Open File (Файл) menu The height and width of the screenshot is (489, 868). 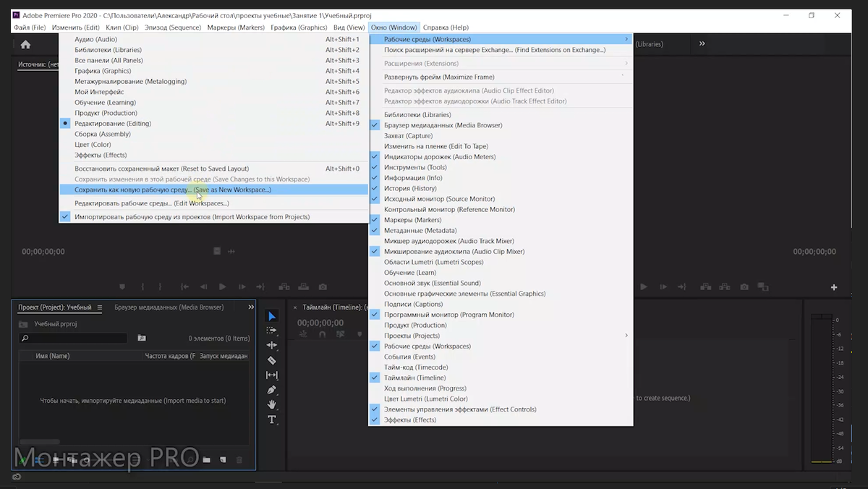(30, 27)
